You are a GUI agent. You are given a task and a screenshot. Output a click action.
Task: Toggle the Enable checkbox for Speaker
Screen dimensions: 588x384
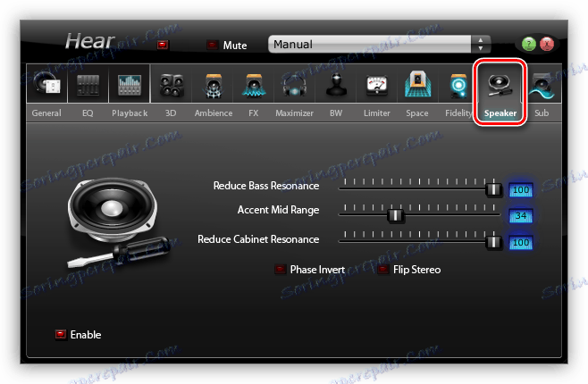61,335
